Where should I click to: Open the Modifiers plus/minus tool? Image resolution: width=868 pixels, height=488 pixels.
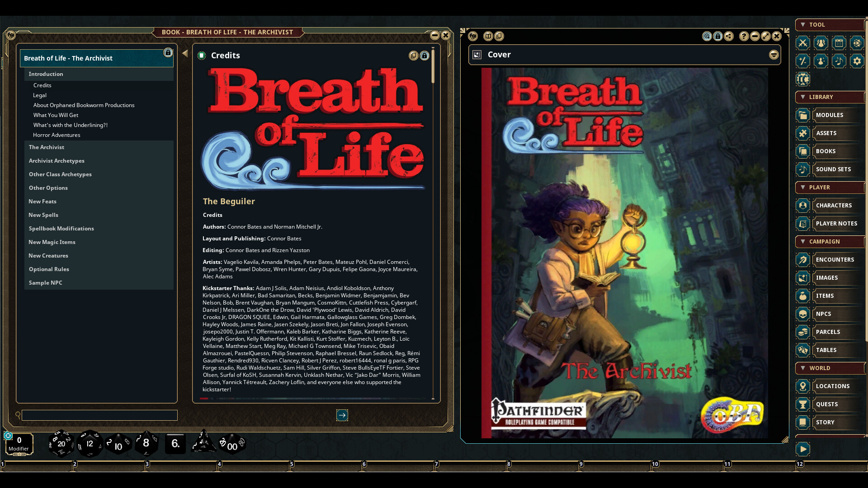pyautogui.click(x=803, y=61)
